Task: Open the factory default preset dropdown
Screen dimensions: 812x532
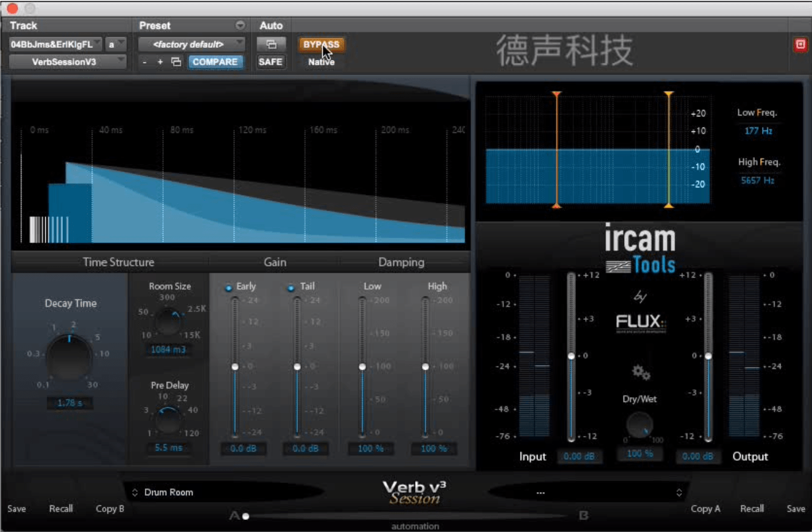Action: pos(192,44)
